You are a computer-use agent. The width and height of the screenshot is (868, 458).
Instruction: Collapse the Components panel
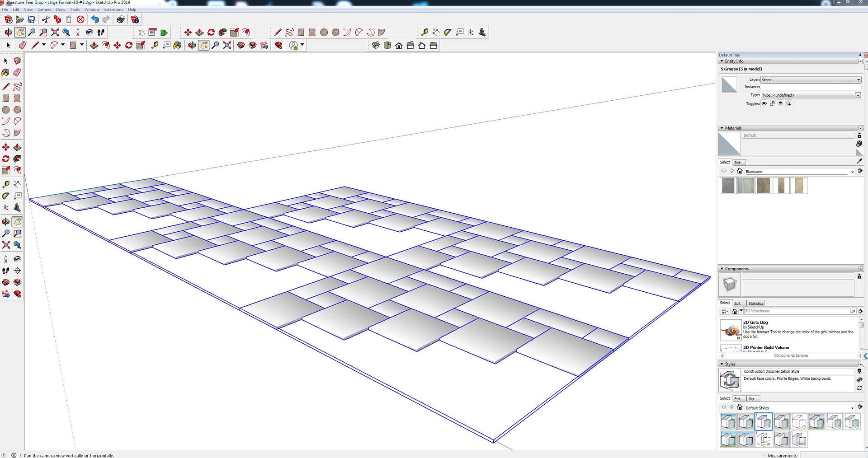[722, 269]
